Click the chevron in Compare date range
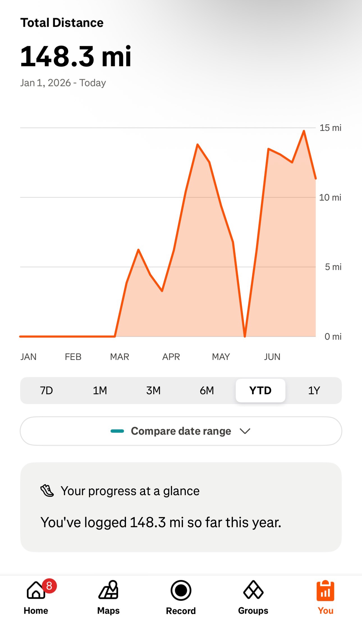The width and height of the screenshot is (362, 644). click(245, 431)
